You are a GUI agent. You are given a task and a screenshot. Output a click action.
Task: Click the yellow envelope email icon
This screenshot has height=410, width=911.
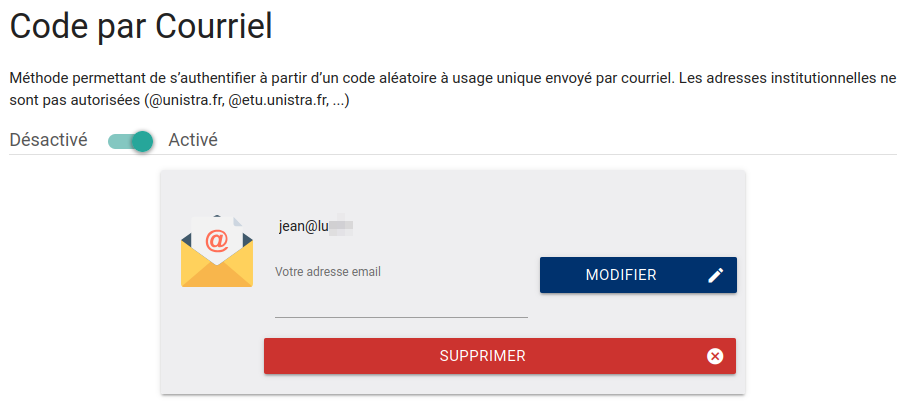click(x=217, y=251)
